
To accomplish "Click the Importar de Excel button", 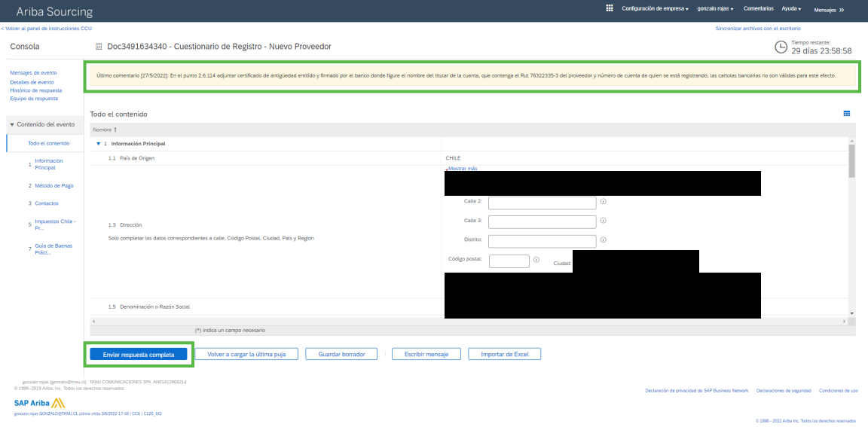I will coord(504,354).
